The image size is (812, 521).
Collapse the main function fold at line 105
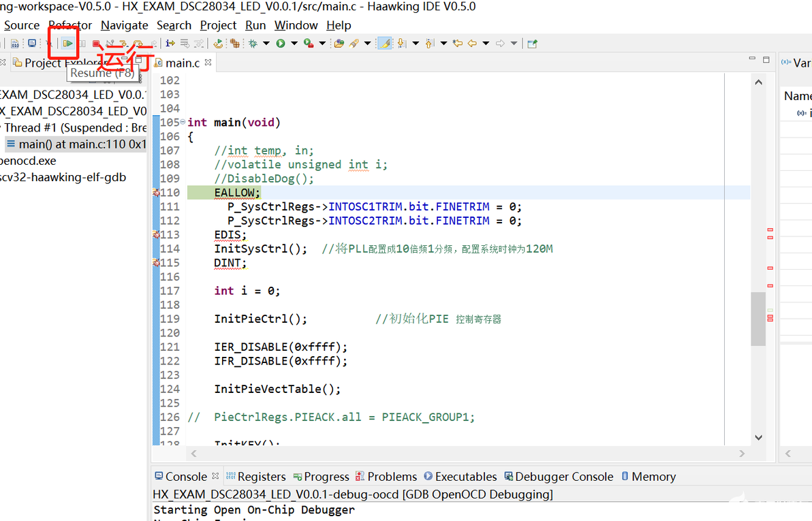pyautogui.click(x=183, y=122)
